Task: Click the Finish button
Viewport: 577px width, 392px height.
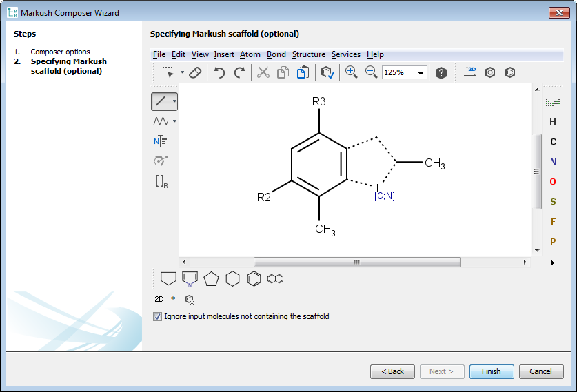Action: click(492, 371)
